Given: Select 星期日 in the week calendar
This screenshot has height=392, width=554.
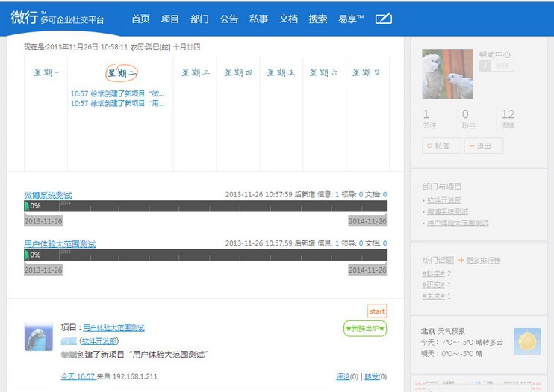Looking at the screenshot, I should pos(366,73).
